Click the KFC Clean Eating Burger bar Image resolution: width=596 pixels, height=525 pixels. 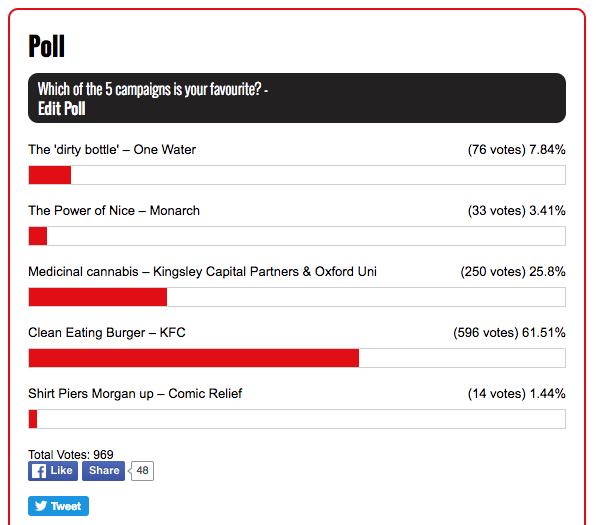pyautogui.click(x=297, y=358)
